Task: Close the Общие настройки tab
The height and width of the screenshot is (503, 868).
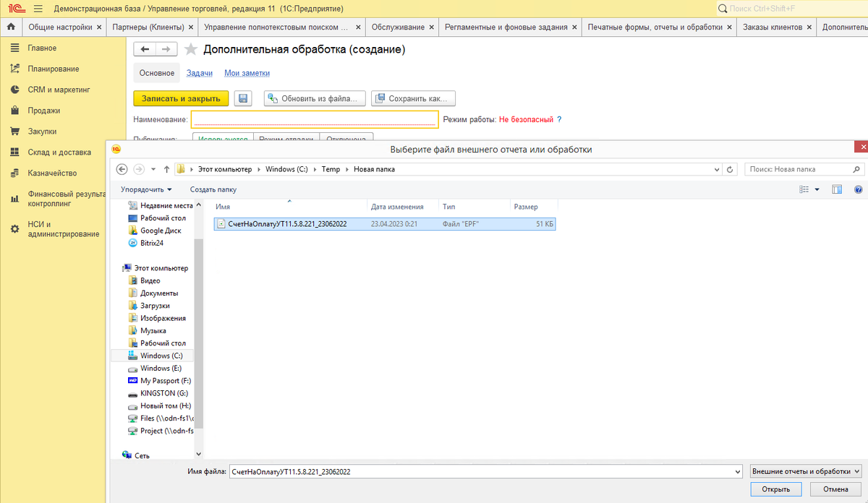Action: click(98, 27)
